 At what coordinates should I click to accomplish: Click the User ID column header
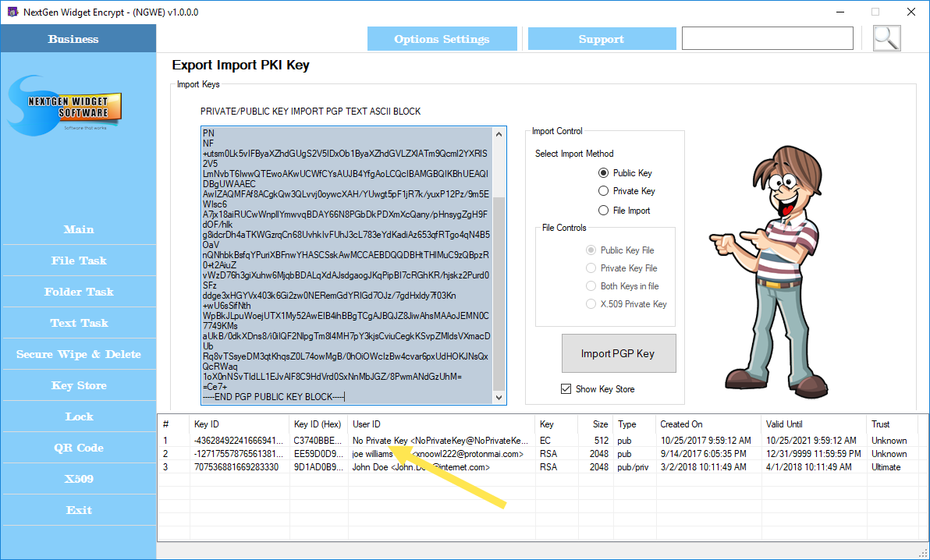coord(442,424)
